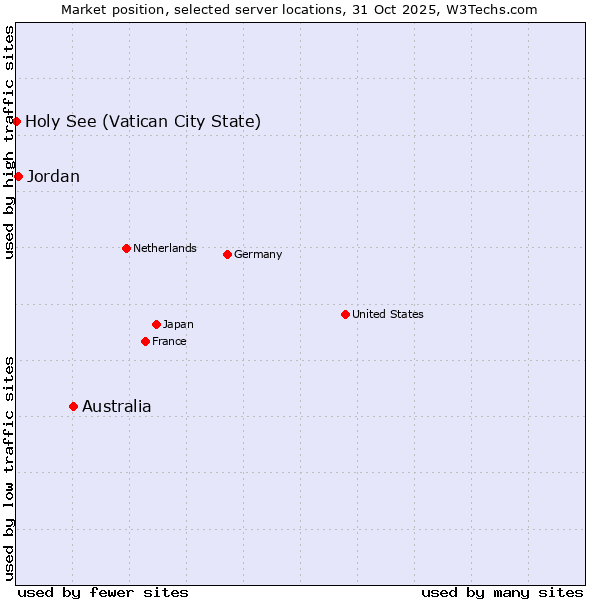Select the red Jordan data point marker
The image size is (600, 600).
(x=18, y=176)
